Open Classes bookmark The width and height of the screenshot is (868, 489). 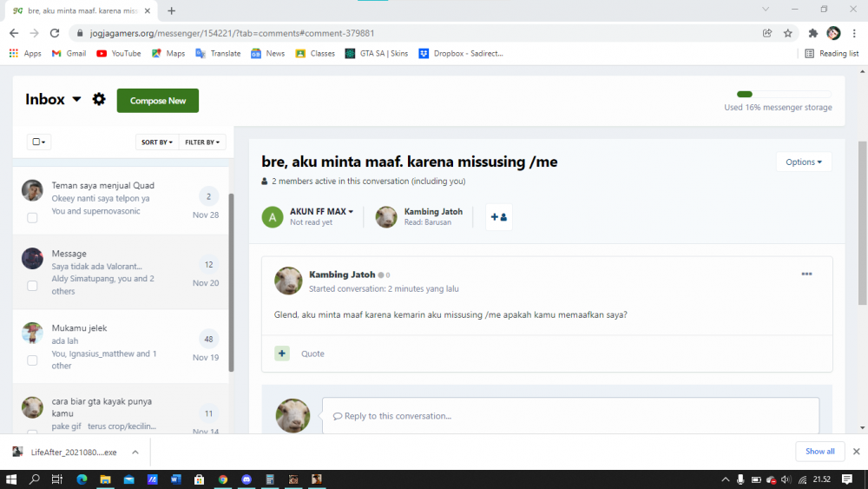316,54
